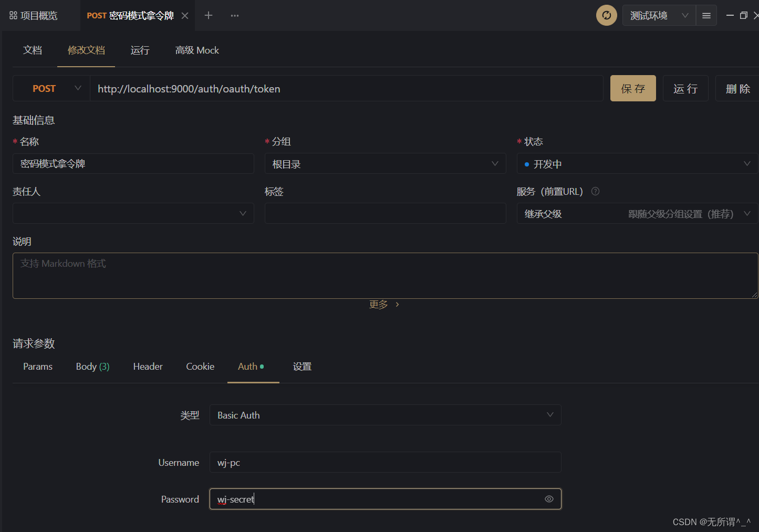The height and width of the screenshot is (532, 759).
Task: Open help via the question mark next to 服务(前置URL)
Action: [595, 191]
